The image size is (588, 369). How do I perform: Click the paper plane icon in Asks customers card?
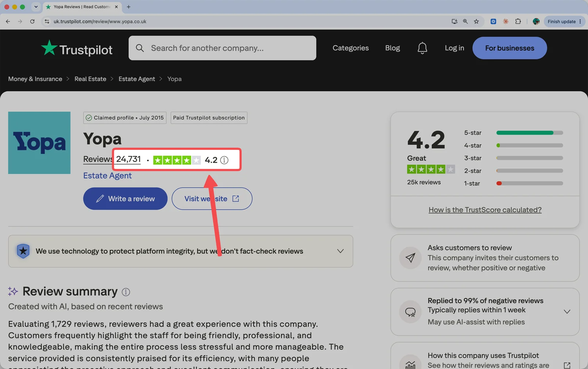410,258
